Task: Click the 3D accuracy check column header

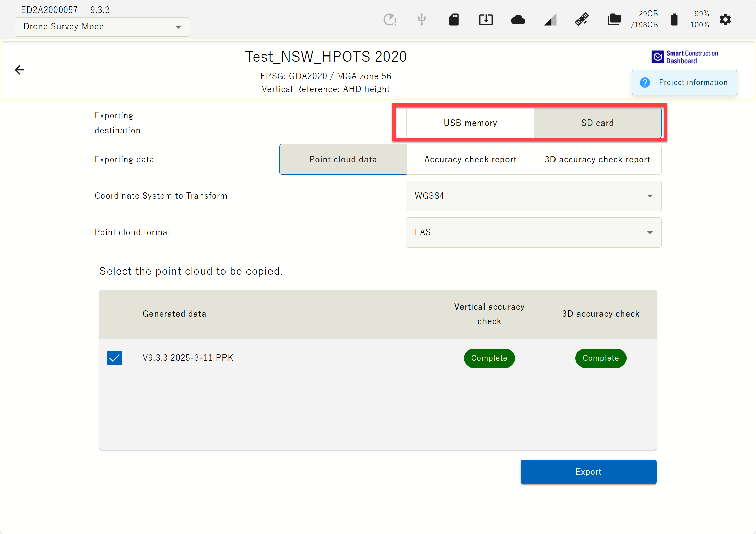Action: point(600,314)
